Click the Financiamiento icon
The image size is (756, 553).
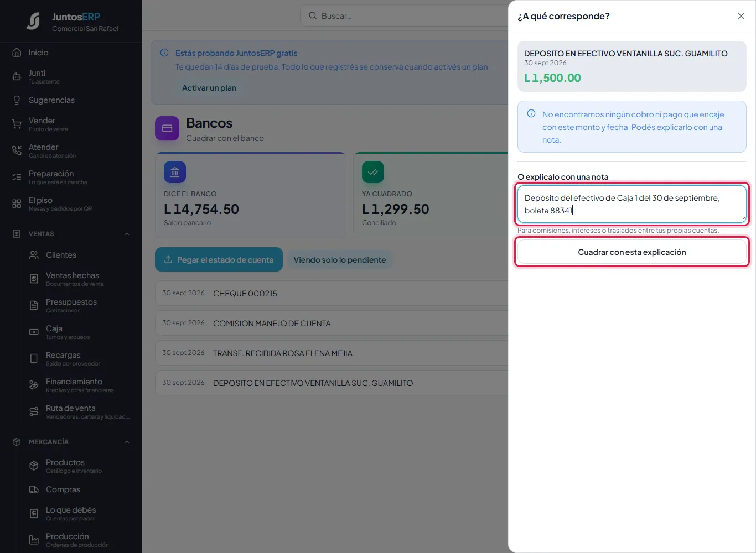(34, 385)
